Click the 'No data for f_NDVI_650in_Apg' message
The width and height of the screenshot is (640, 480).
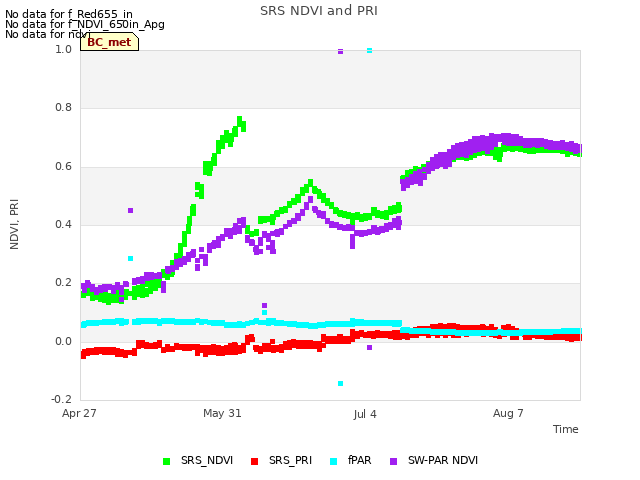tap(85, 24)
